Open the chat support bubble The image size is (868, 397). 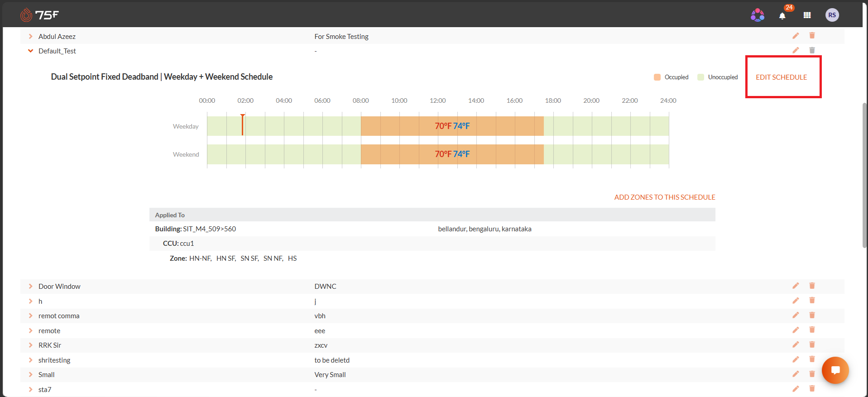point(835,370)
